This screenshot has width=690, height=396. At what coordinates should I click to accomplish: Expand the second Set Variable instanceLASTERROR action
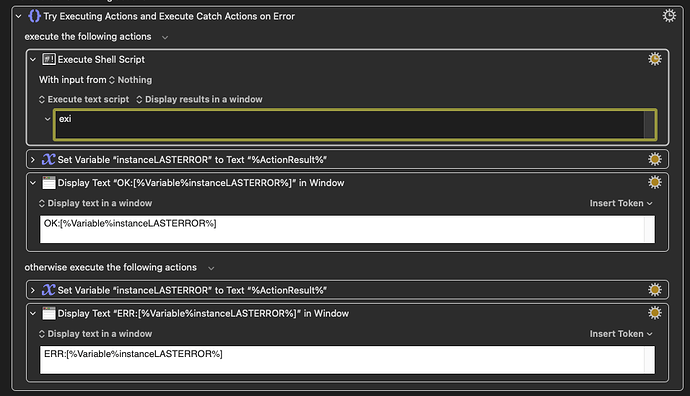pos(33,290)
